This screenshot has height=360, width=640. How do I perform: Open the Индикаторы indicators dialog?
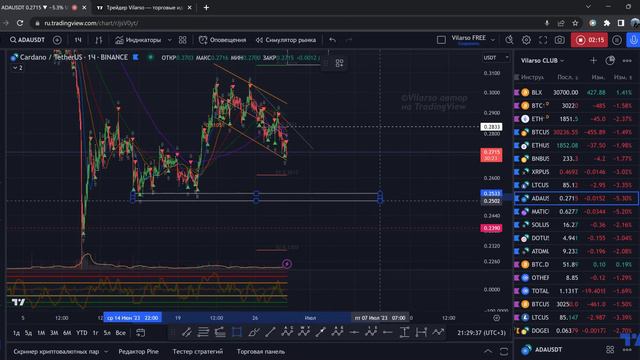coord(138,40)
